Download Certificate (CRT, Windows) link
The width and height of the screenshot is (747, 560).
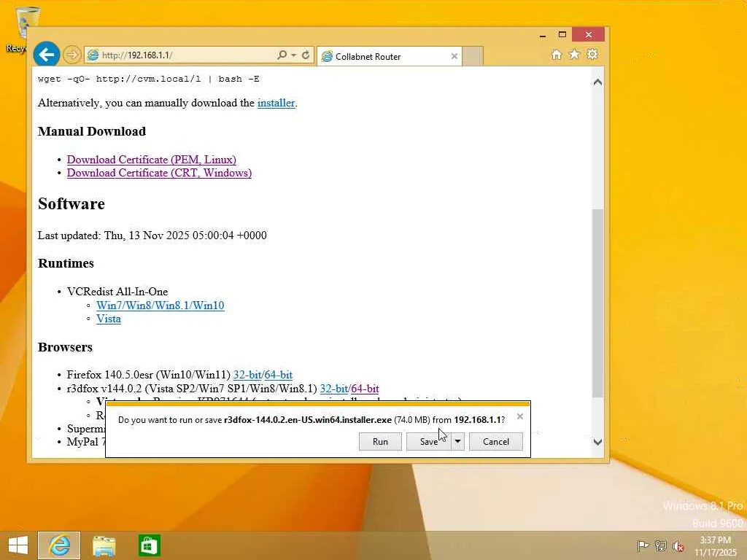tap(159, 173)
